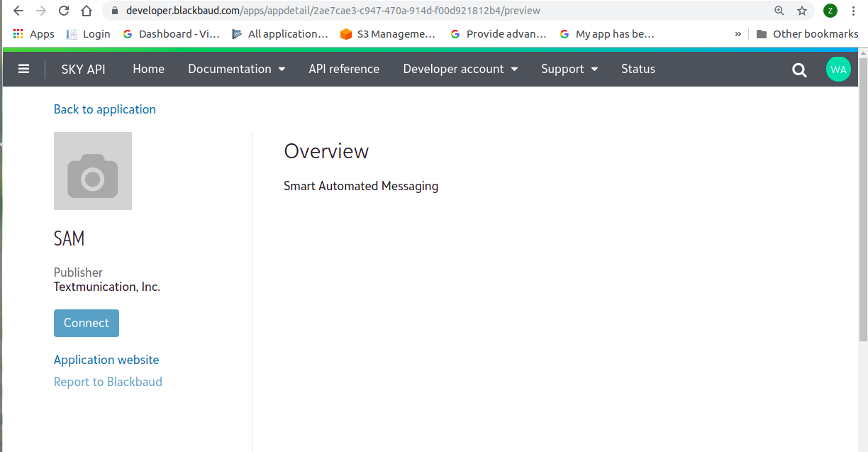Show more bookmarks chevron
868x452 pixels.
(x=738, y=33)
